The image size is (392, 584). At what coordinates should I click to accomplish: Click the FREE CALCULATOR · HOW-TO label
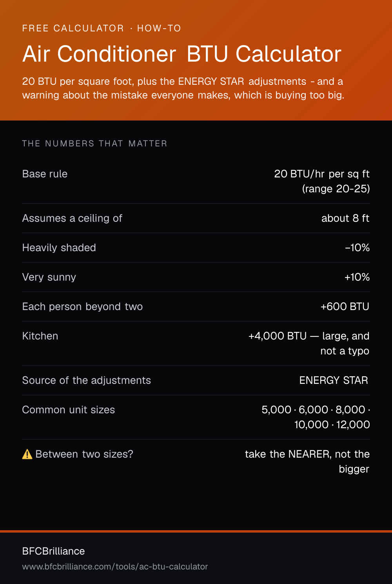(x=102, y=28)
